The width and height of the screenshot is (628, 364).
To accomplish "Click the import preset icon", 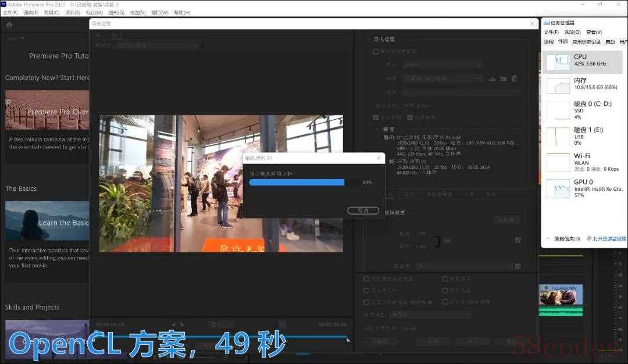I will tap(503, 78).
